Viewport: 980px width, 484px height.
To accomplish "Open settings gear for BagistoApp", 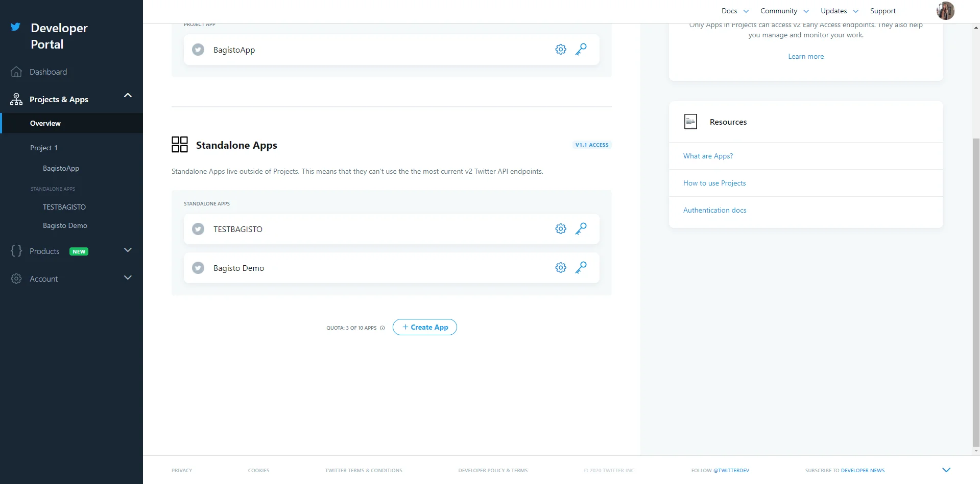I will (560, 50).
